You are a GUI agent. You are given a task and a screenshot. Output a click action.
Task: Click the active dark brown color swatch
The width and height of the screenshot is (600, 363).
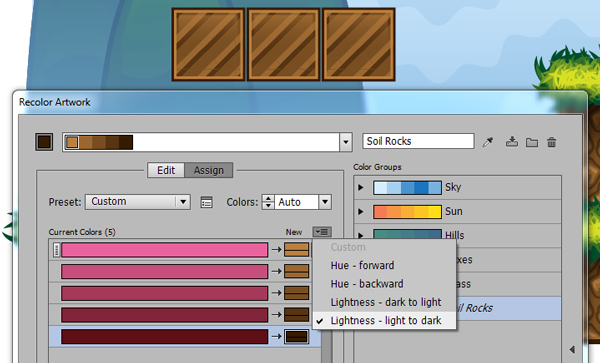44,142
